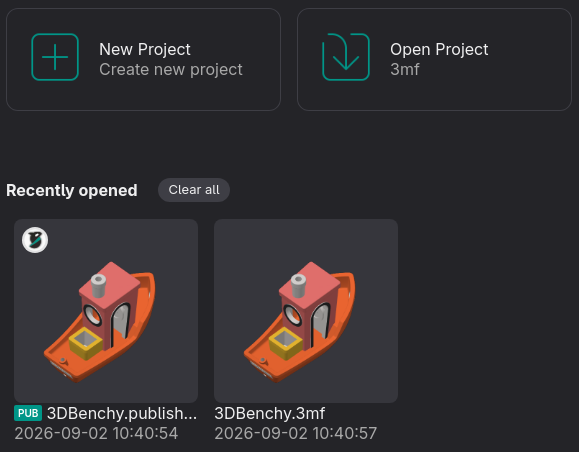Screen dimensions: 579x452
Task: Click the round logo badge on the published Benchy
Action: [35, 240]
